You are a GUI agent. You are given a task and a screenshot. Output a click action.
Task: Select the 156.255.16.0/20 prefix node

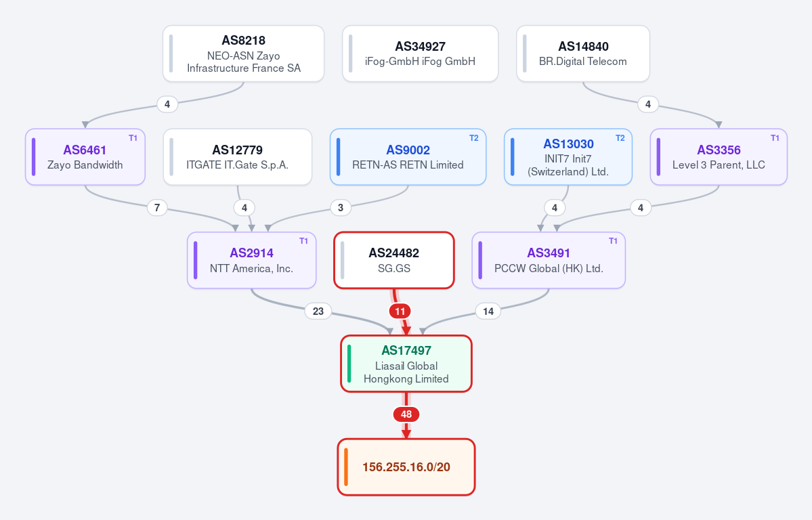(406, 467)
